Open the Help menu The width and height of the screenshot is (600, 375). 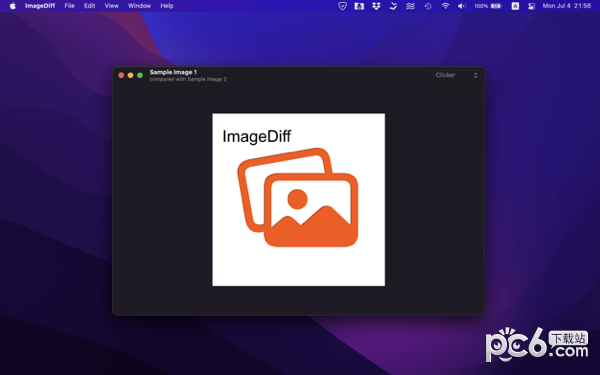coord(167,6)
